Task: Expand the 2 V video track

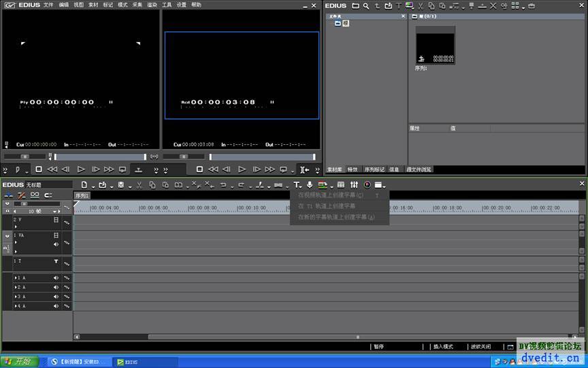Action: point(16,227)
